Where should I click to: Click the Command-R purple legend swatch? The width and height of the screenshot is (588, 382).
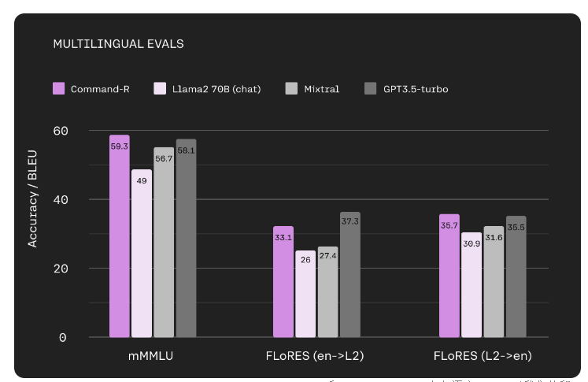[x=58, y=88]
